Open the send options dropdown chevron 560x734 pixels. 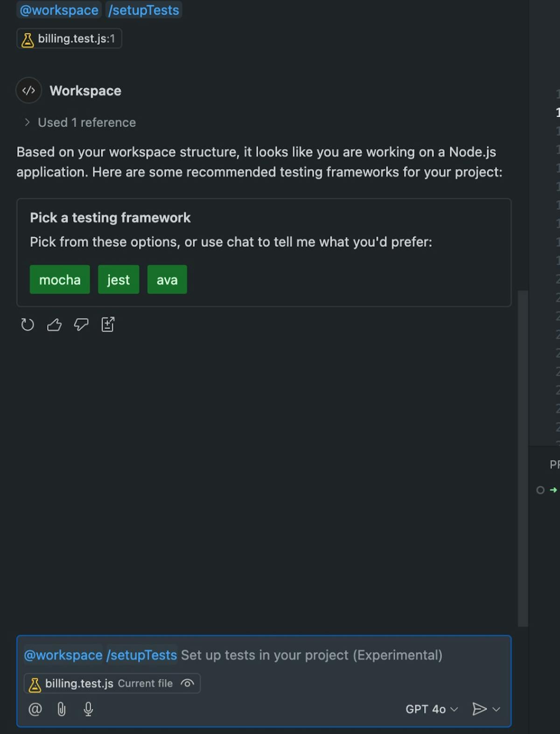tap(497, 709)
